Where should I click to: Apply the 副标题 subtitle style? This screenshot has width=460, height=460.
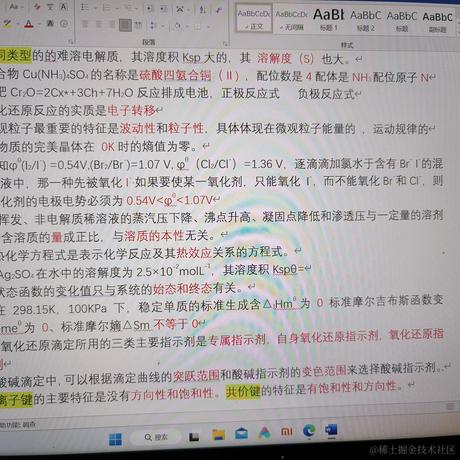[x=437, y=22]
